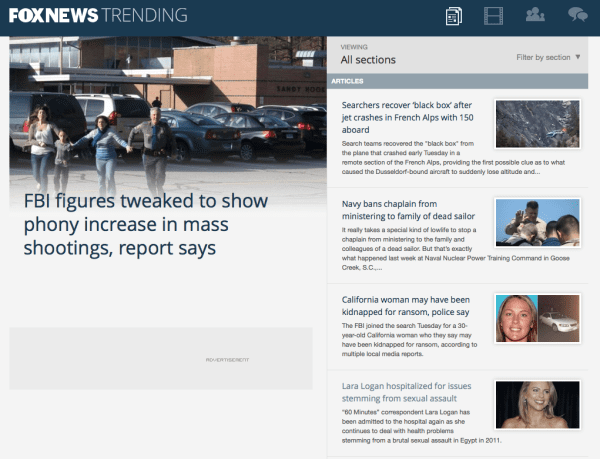Viewport: 600px width, 459px height.
Task: Open Navy bans chaplain article headline
Action: click(408, 210)
